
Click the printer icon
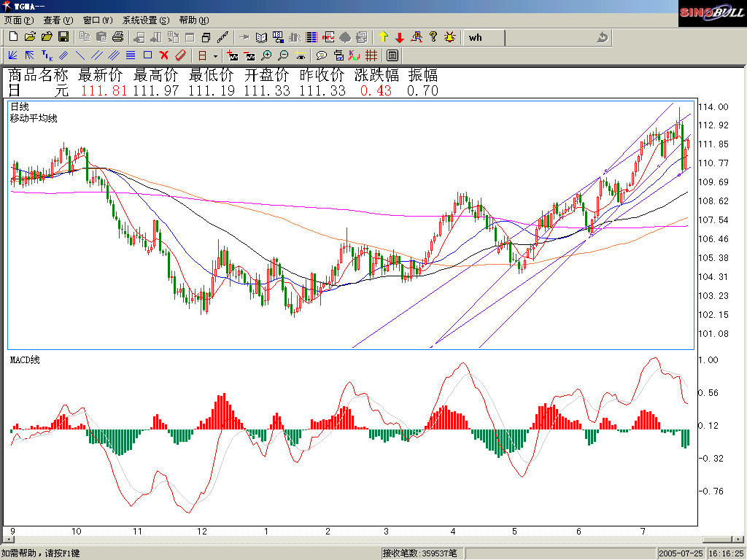tap(117, 36)
